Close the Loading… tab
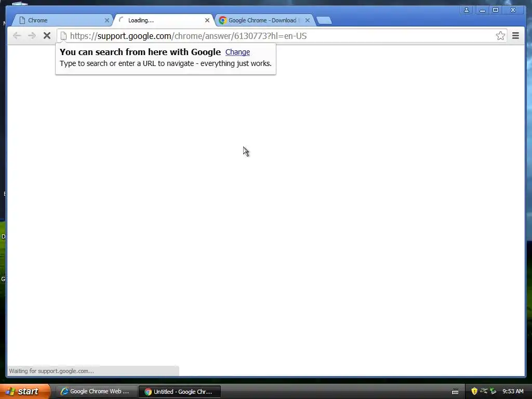Image resolution: width=532 pixels, height=399 pixels. [x=207, y=20]
